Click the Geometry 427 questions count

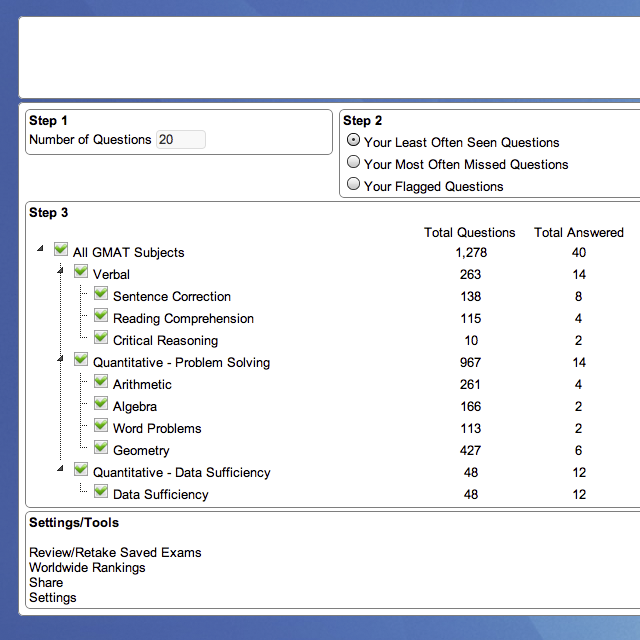coord(470,451)
